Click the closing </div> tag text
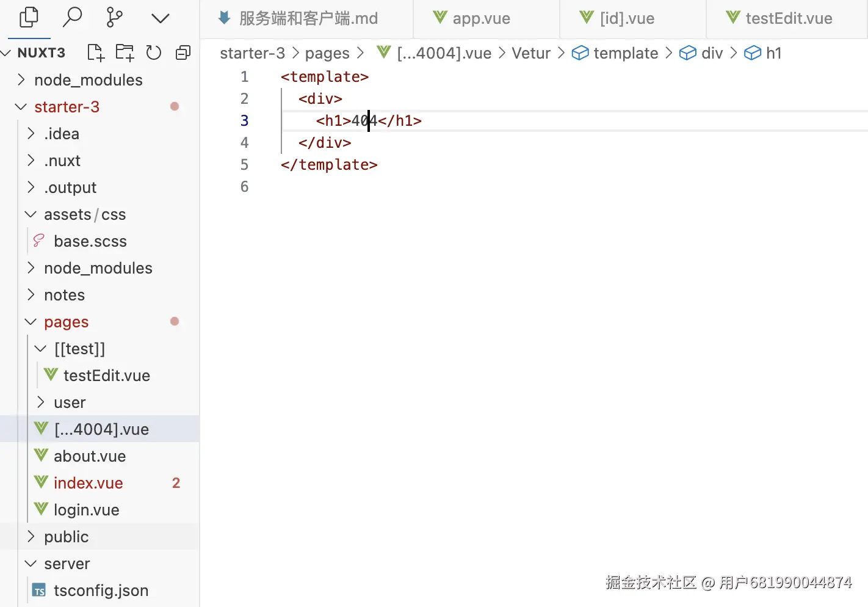Screen dimensions: 868x607 tap(325, 142)
